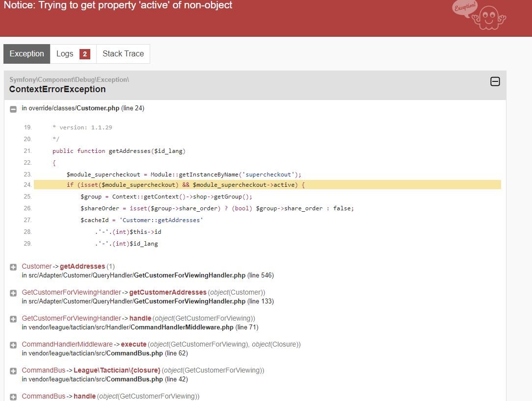Click code line 21 public function getAddresses
This screenshot has width=532, height=401.
click(119, 151)
